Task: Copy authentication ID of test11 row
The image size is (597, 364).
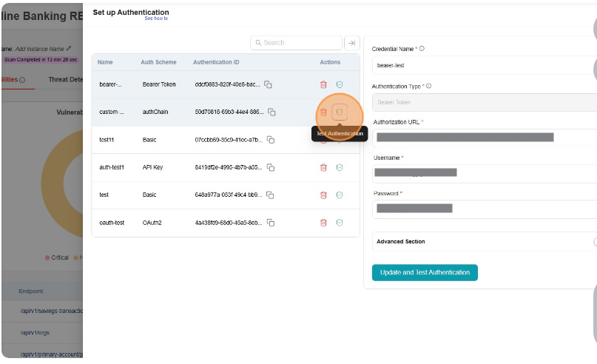Action: click(x=271, y=140)
